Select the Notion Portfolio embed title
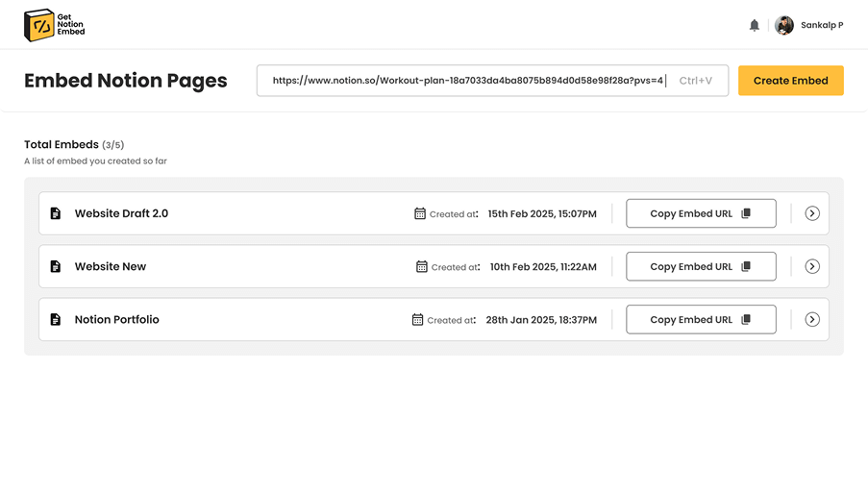868x492 pixels. pos(116,319)
